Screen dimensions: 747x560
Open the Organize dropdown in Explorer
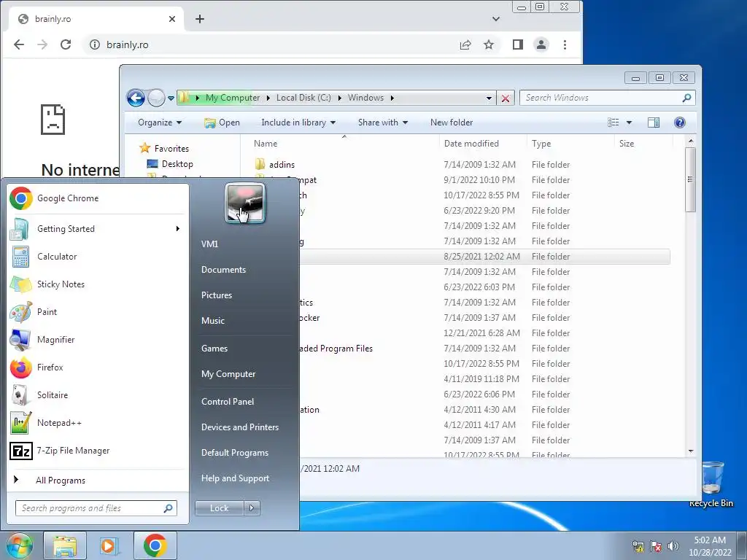point(160,122)
